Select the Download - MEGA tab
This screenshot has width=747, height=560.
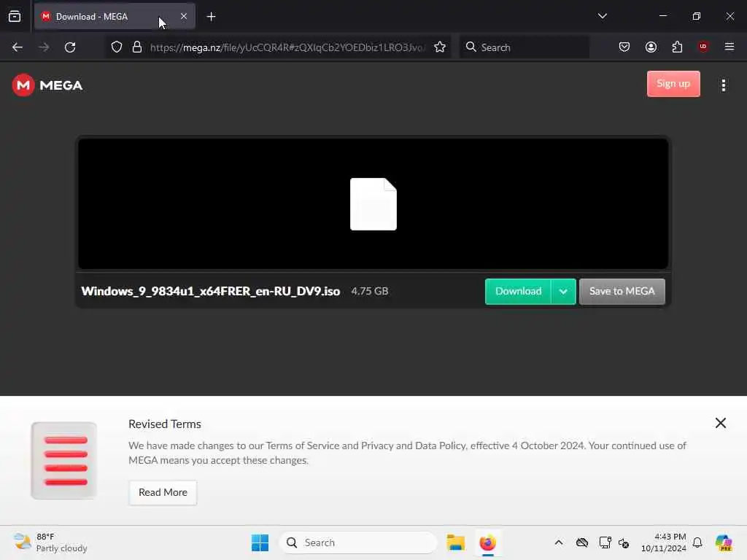115,16
